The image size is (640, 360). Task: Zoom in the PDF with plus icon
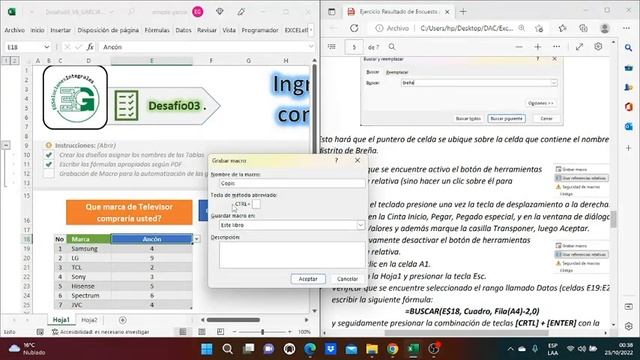coord(538,47)
